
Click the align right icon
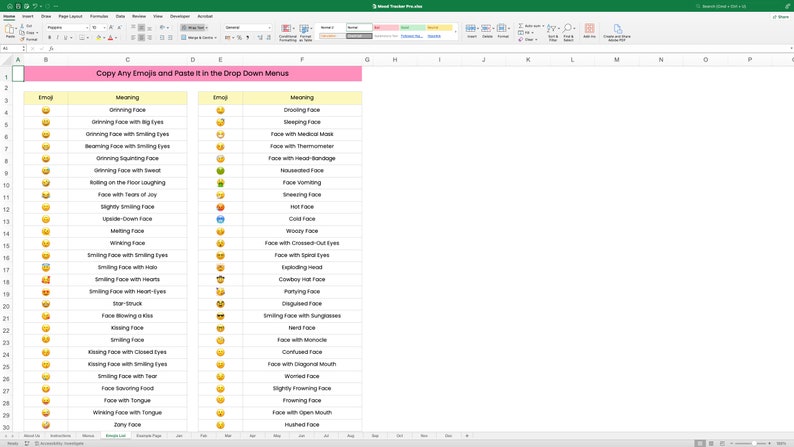coord(149,37)
